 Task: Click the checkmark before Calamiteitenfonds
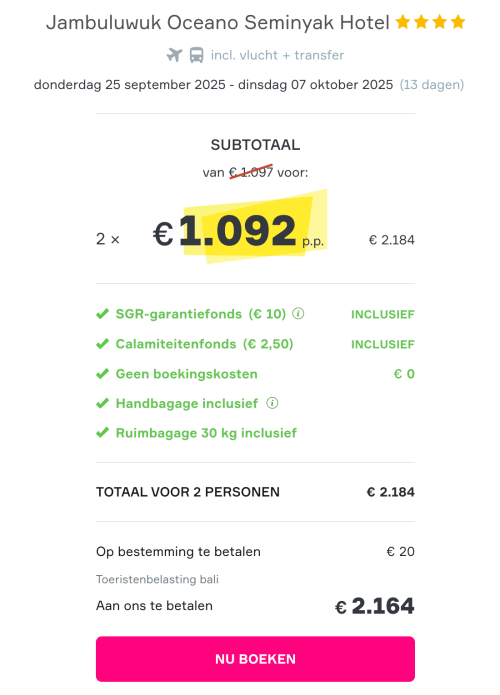tap(102, 344)
